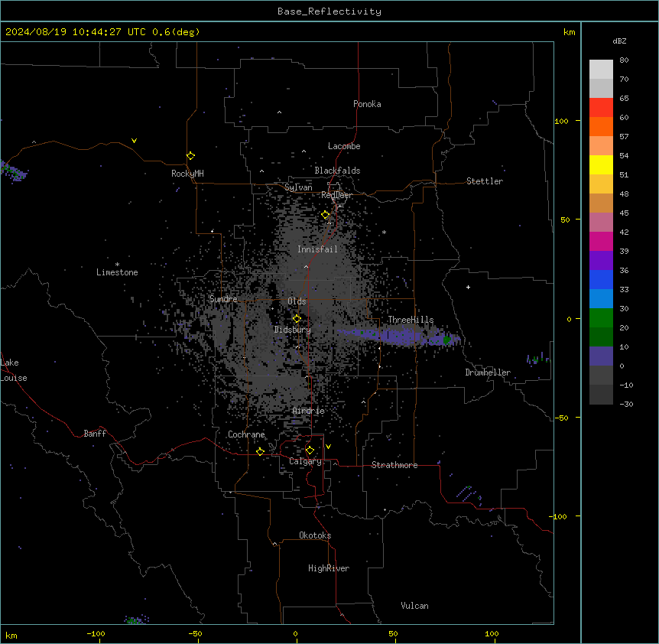
Task: Click the yellow diamond marker above Calgary label
Action: click(310, 450)
